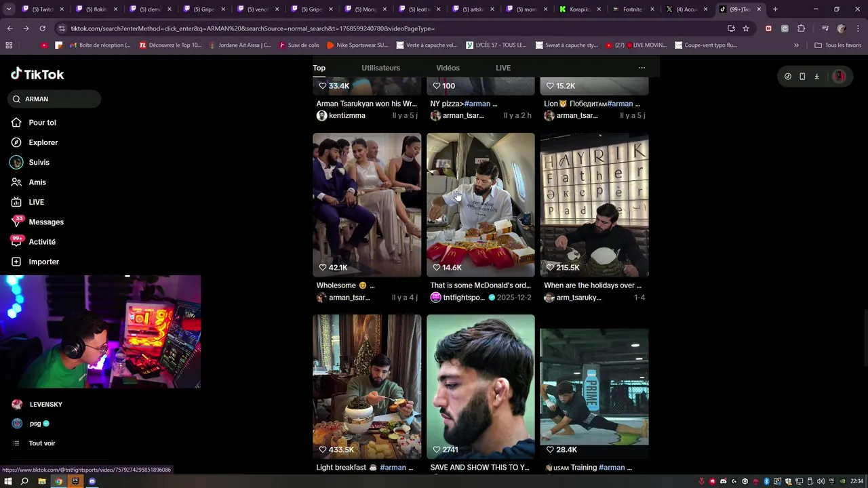Select the LIVE search results tab
This screenshot has height=488, width=868.
tap(503, 68)
